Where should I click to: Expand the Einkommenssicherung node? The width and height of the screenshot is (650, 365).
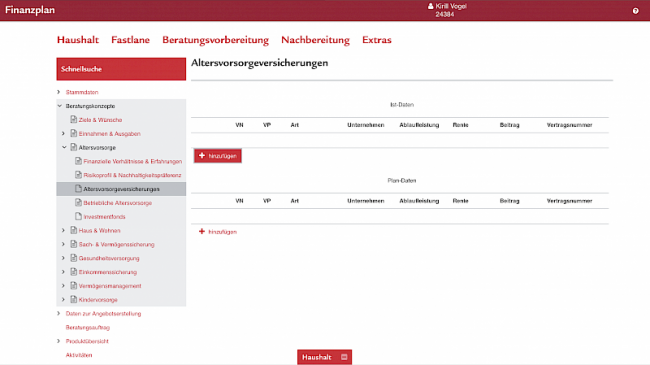click(x=63, y=272)
